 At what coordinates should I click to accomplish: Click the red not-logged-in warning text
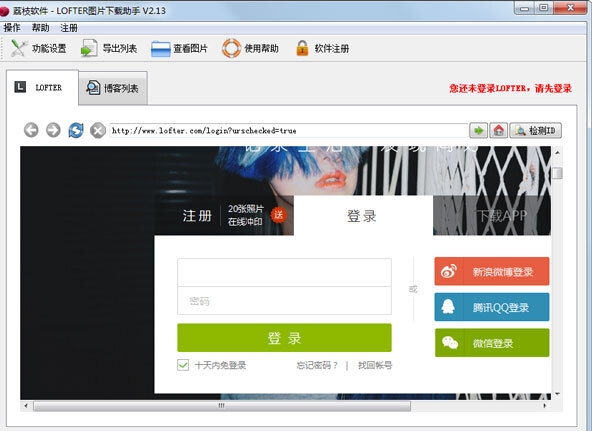coord(510,88)
